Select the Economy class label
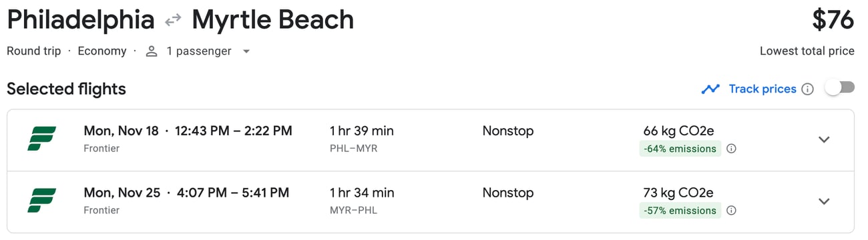 [102, 51]
